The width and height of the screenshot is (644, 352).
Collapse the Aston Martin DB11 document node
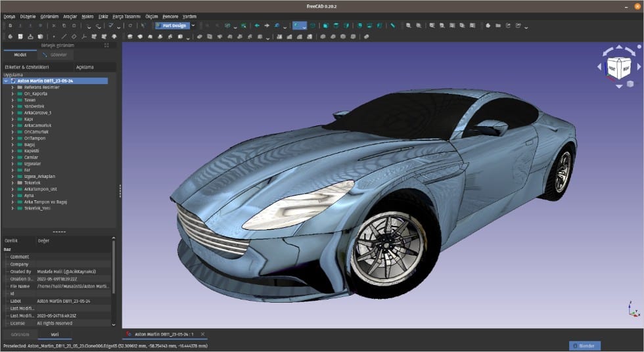[6, 81]
